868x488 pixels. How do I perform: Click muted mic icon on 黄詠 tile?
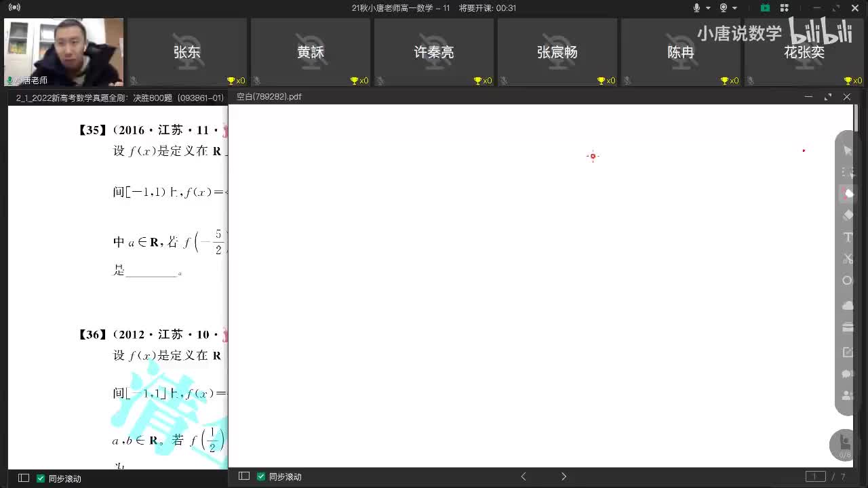pos(256,81)
